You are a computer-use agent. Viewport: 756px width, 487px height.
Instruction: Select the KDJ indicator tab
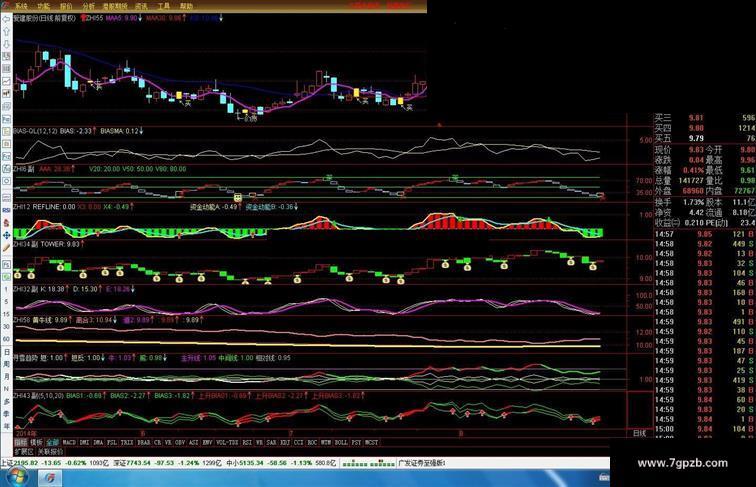(x=285, y=442)
